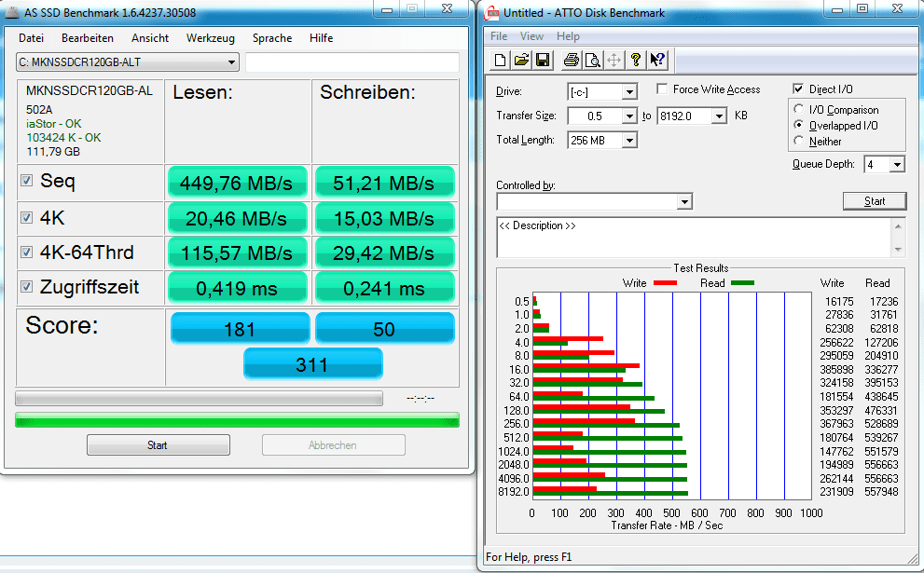Enable Force Write Access checkbox
The image size is (924, 573).
pos(662,89)
